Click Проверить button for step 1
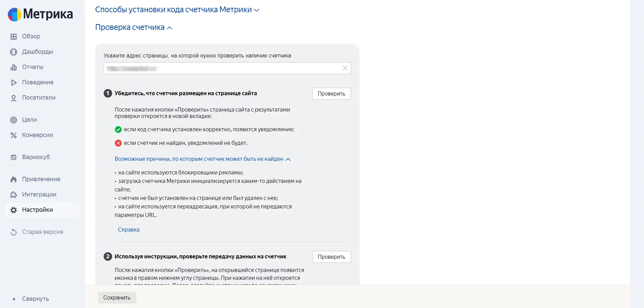The image size is (644, 308). click(331, 93)
